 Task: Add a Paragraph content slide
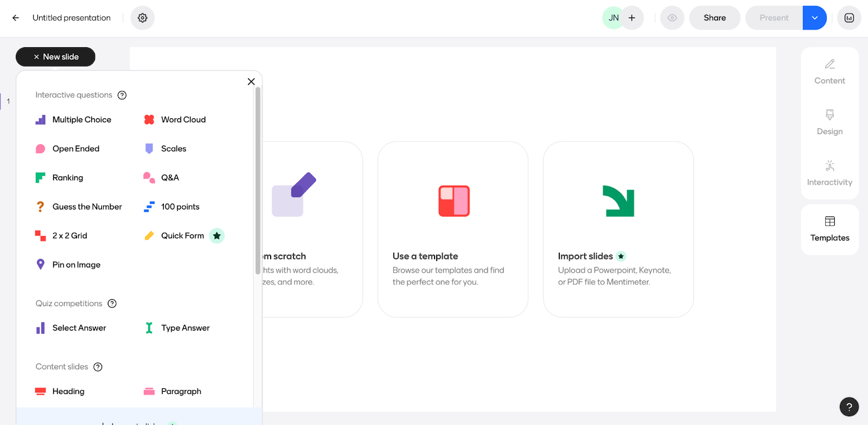[173, 391]
